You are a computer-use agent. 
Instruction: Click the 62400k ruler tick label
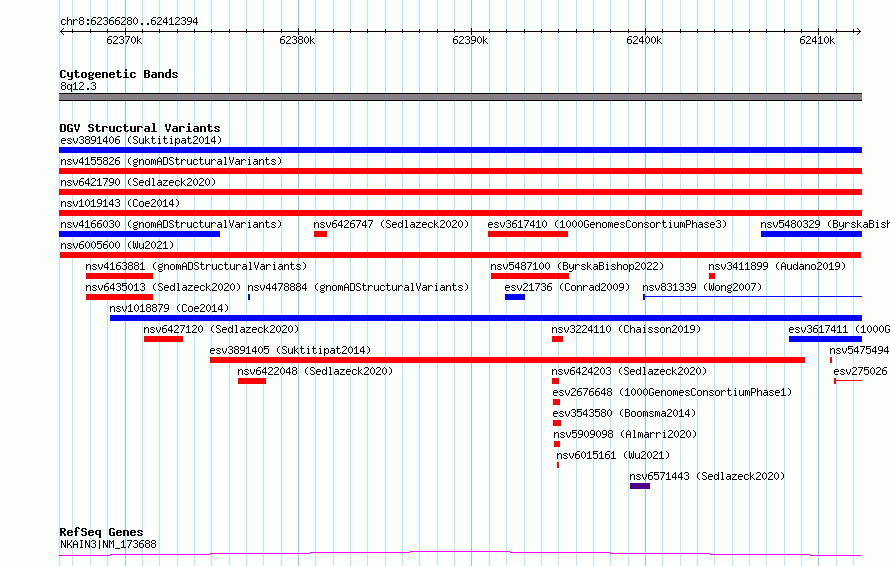click(644, 40)
